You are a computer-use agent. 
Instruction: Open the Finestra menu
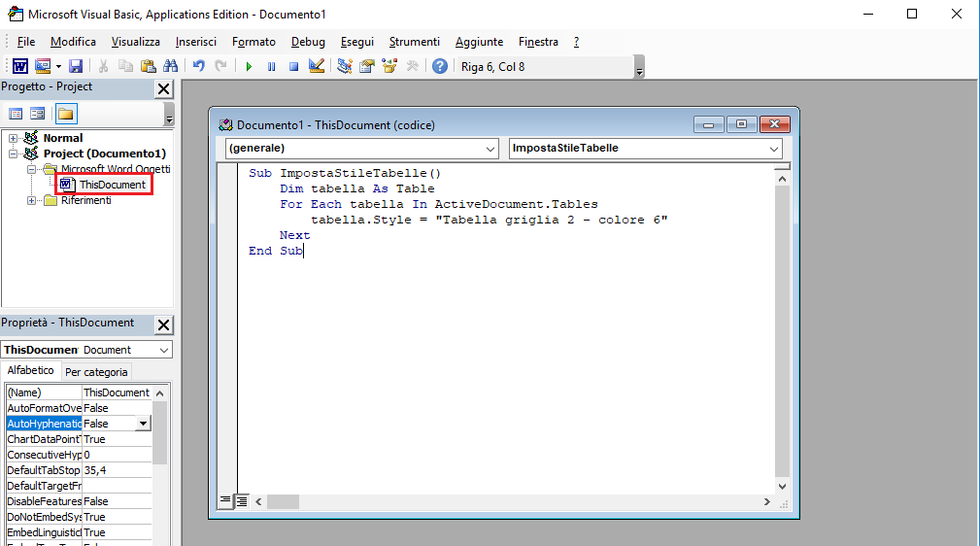[x=538, y=42]
